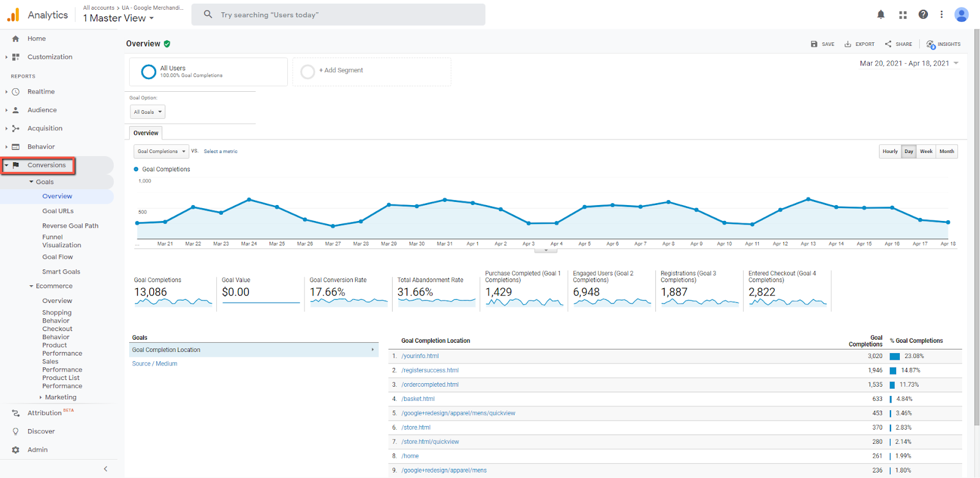The width and height of the screenshot is (980, 478).
Task: Open the Goal Completions metric dropdown
Action: (161, 151)
